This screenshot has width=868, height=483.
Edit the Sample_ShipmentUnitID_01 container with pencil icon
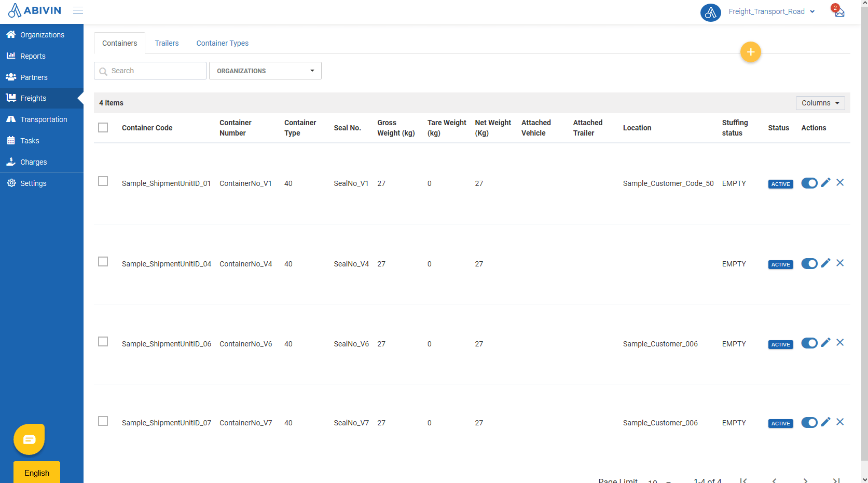tap(825, 183)
